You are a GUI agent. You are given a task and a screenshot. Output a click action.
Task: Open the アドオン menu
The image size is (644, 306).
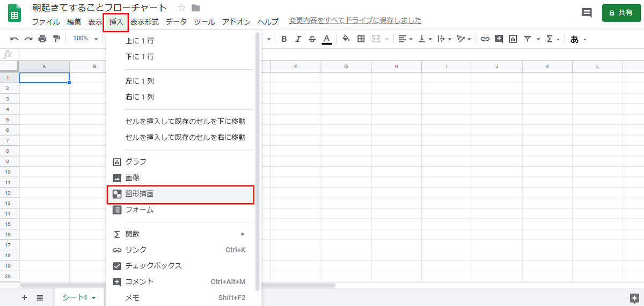[236, 21]
